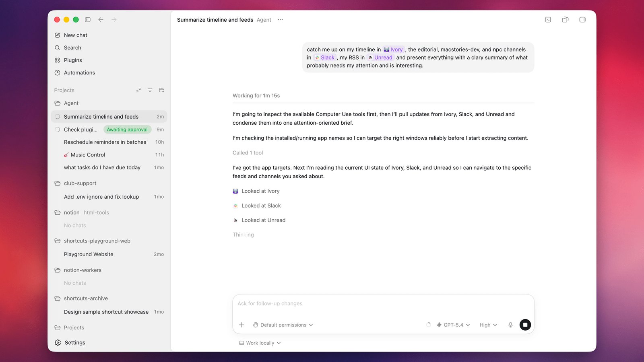Screen dimensions: 644x362
Task: Click the RSS icon beside Looked at Unread
Action: [x=235, y=220]
